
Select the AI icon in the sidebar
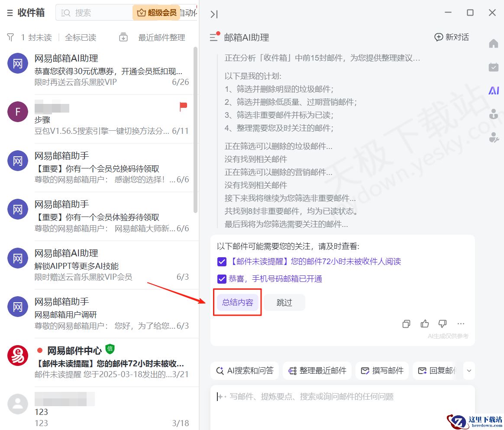coord(494,91)
